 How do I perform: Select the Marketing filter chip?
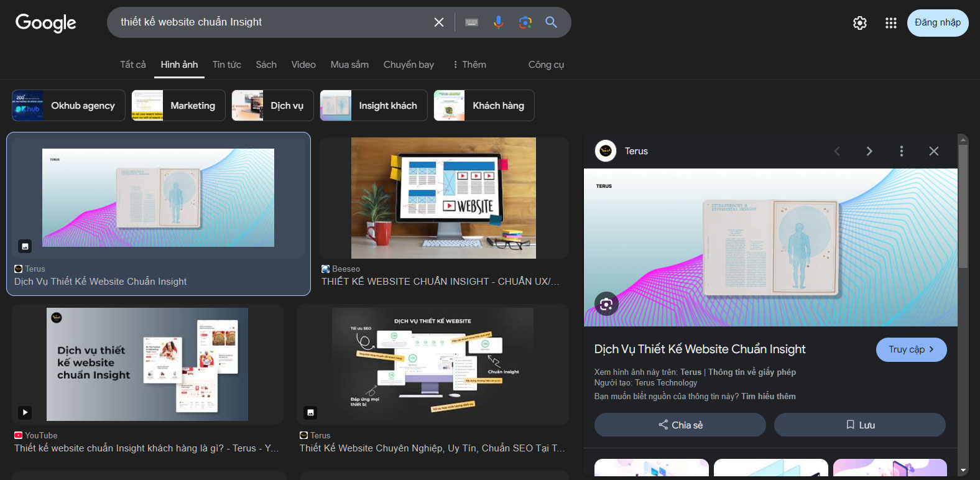(178, 106)
